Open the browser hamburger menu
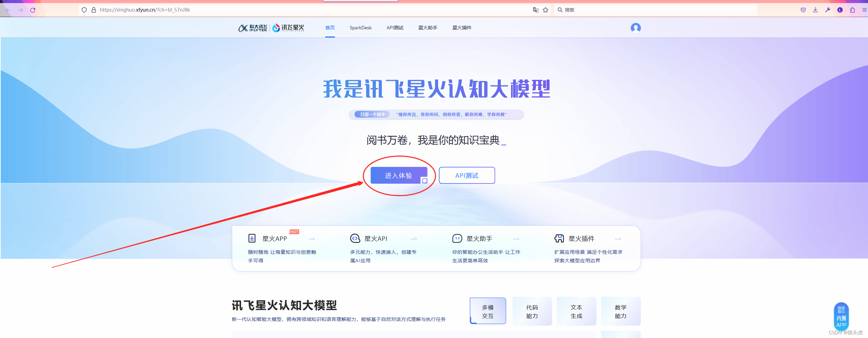The height and width of the screenshot is (338, 868). click(x=864, y=10)
